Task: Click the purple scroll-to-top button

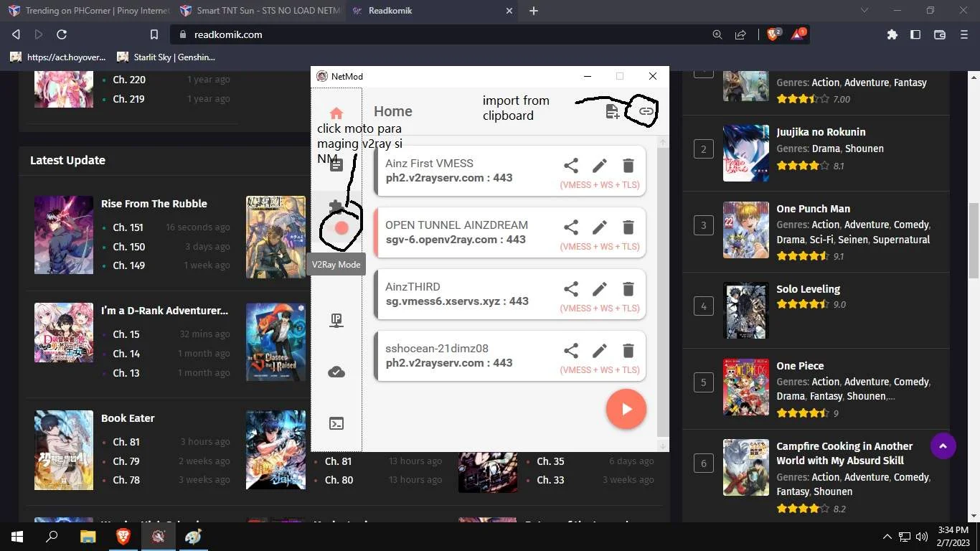Action: click(943, 446)
